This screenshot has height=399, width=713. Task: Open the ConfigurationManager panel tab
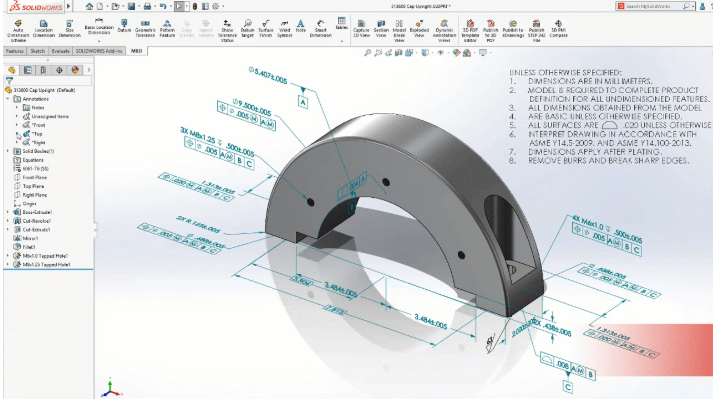pos(43,70)
